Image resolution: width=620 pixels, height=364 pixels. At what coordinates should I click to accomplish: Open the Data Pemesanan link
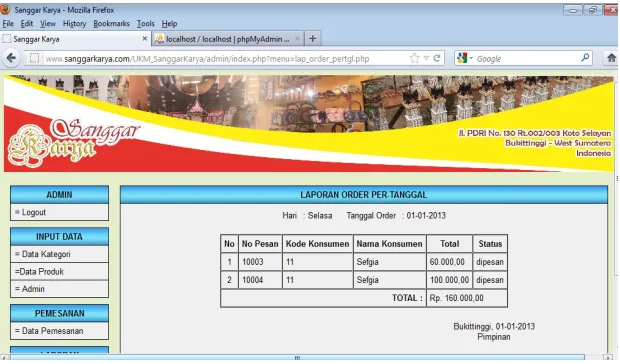[52, 331]
